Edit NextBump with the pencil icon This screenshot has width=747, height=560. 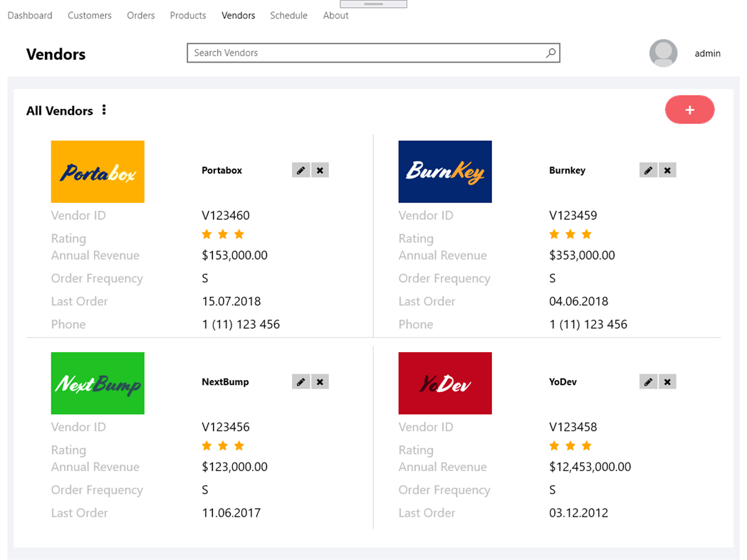301,381
